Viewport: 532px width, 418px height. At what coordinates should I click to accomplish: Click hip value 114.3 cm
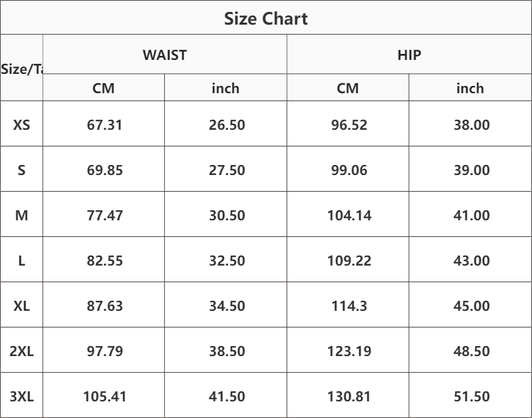click(349, 306)
